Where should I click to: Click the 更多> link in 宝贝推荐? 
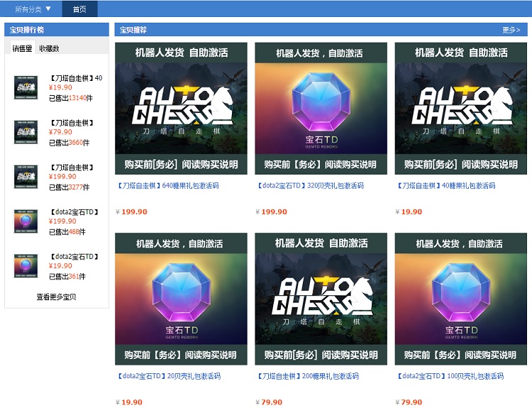(x=511, y=30)
